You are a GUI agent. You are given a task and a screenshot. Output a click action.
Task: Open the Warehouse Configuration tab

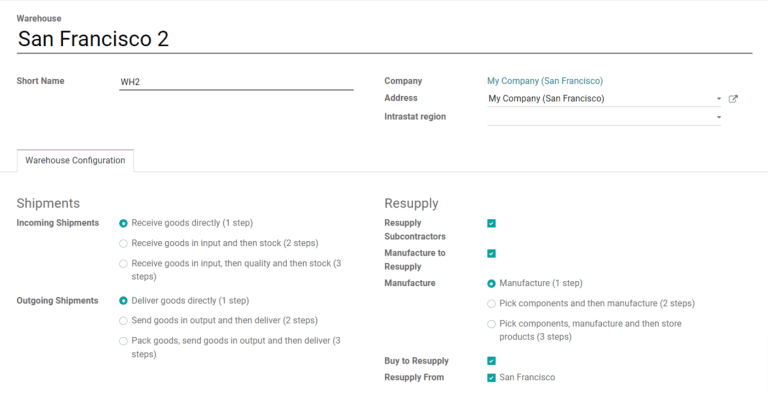click(x=75, y=160)
